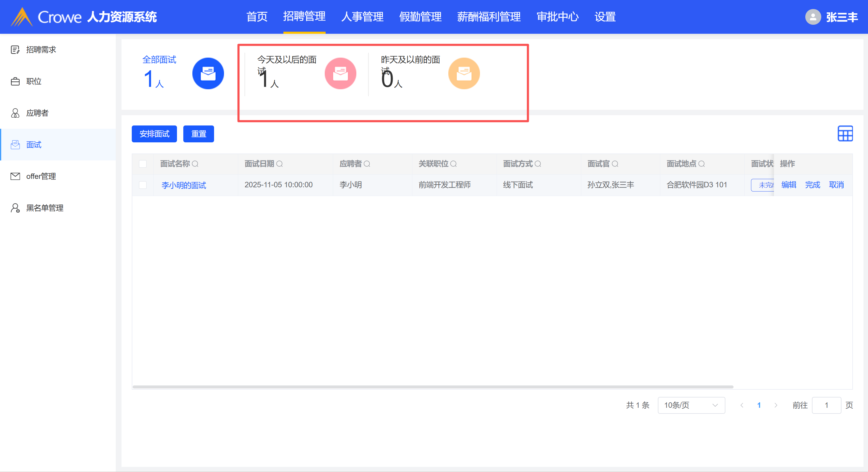This screenshot has height=472, width=868.
Task: Open the 人事管理 top menu
Action: coord(362,17)
